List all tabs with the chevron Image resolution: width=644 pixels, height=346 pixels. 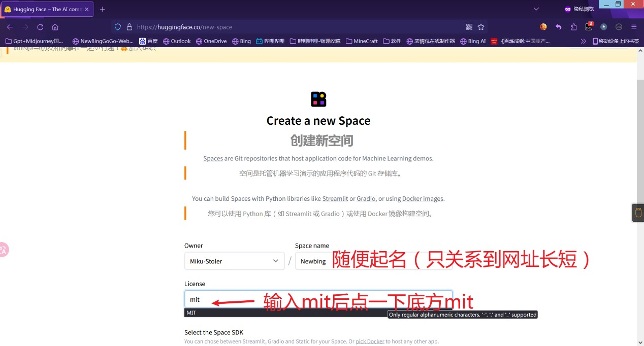(536, 9)
